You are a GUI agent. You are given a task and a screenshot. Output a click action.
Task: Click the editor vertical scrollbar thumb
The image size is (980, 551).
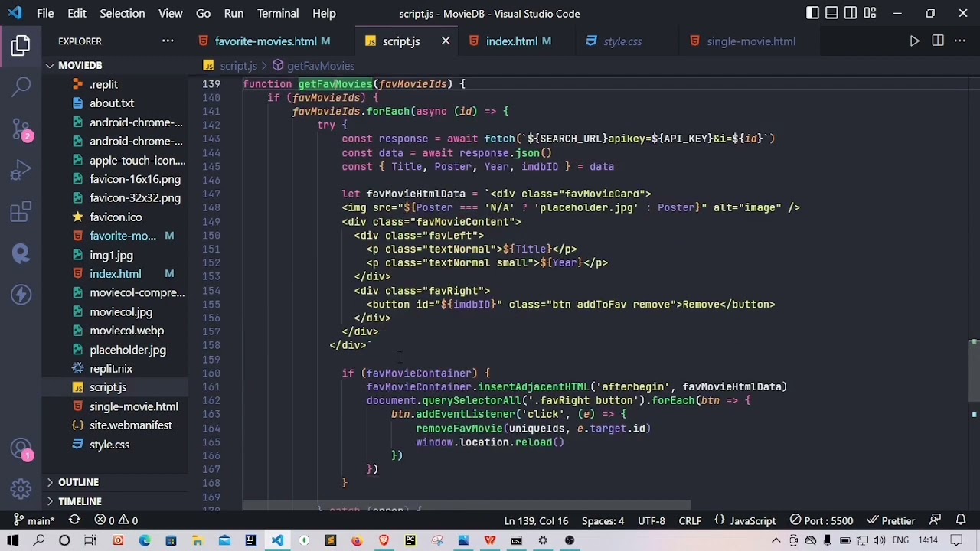974,370
